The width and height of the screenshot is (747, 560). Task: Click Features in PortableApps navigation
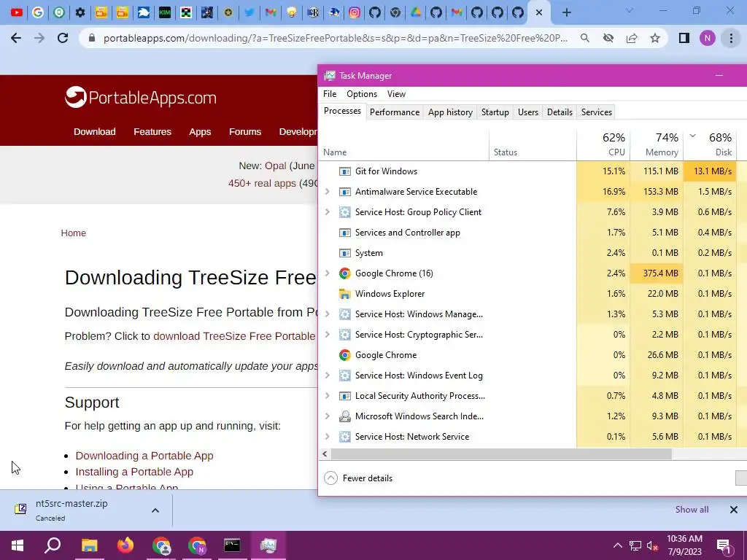point(152,132)
